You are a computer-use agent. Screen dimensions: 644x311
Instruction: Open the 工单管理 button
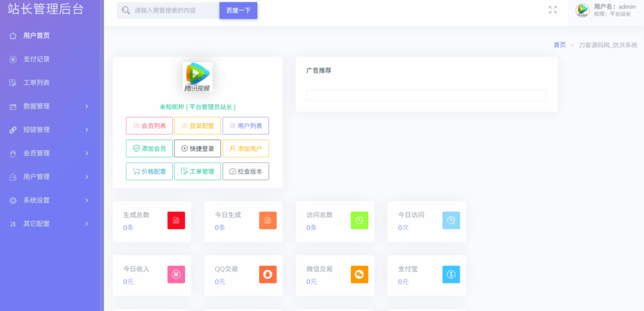click(197, 172)
